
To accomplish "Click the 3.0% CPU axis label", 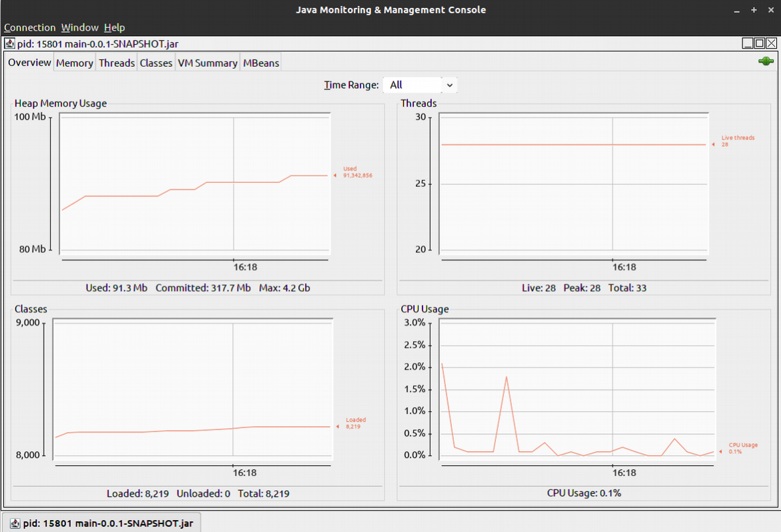I will pyautogui.click(x=415, y=322).
